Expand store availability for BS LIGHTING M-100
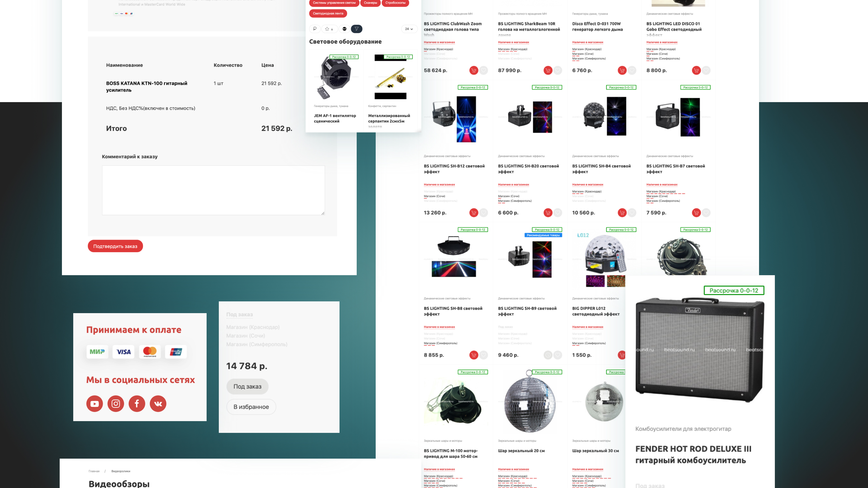The image size is (868, 488). click(439, 469)
